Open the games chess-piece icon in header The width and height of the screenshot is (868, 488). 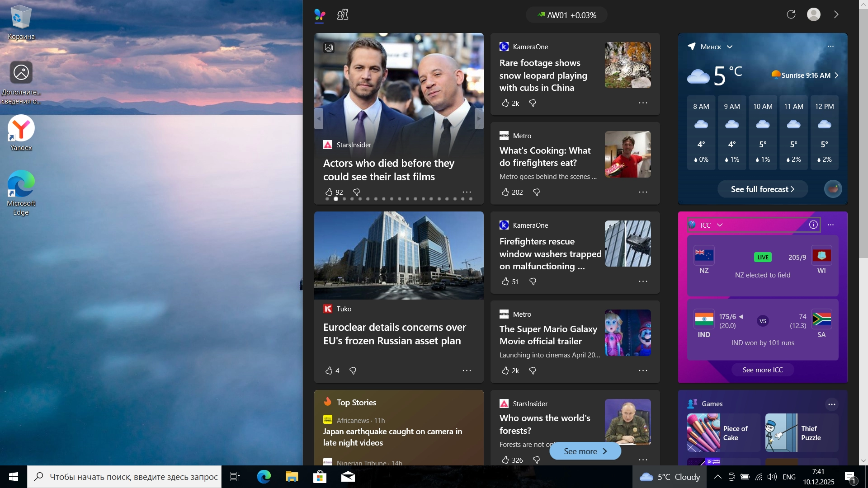pyautogui.click(x=343, y=15)
